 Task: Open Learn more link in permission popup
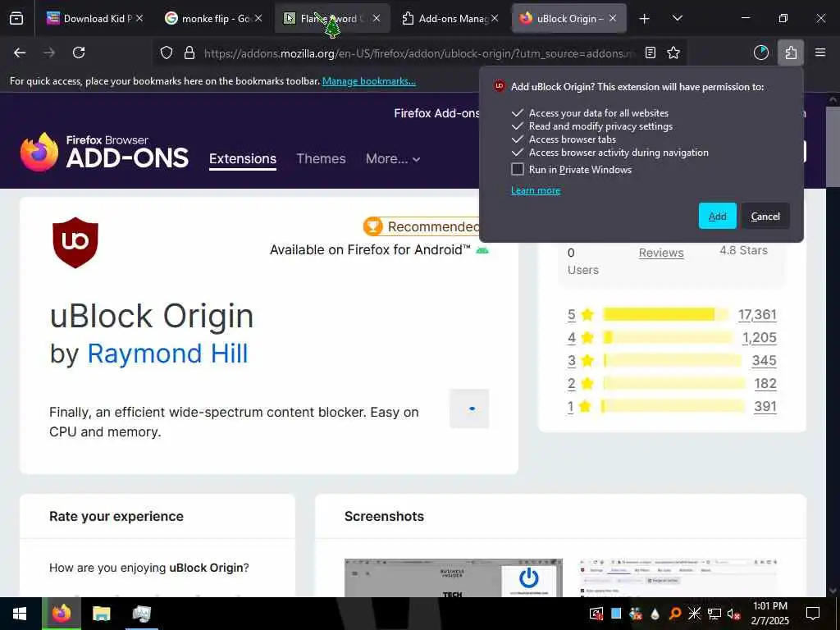(x=536, y=190)
